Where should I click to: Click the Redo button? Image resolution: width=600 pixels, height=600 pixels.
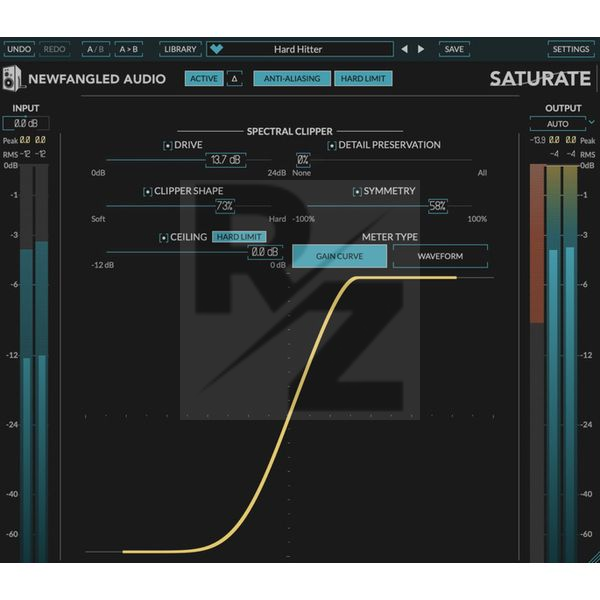click(54, 49)
